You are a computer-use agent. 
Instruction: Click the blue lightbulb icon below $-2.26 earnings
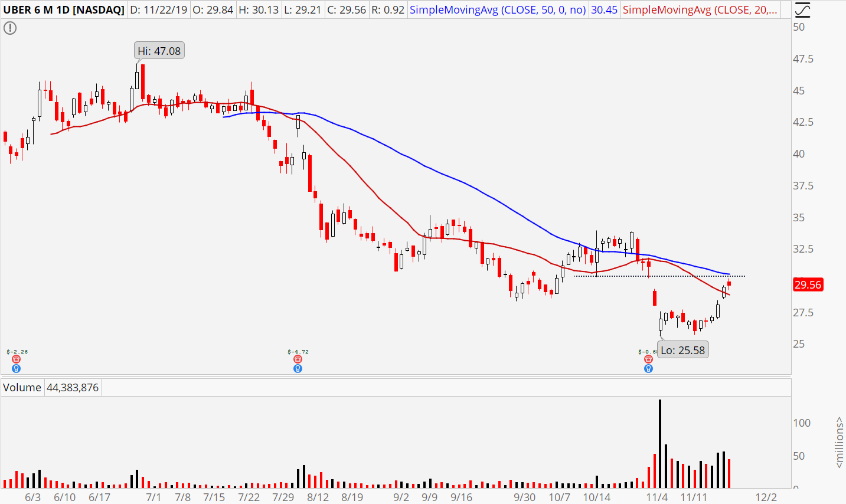tap(16, 369)
